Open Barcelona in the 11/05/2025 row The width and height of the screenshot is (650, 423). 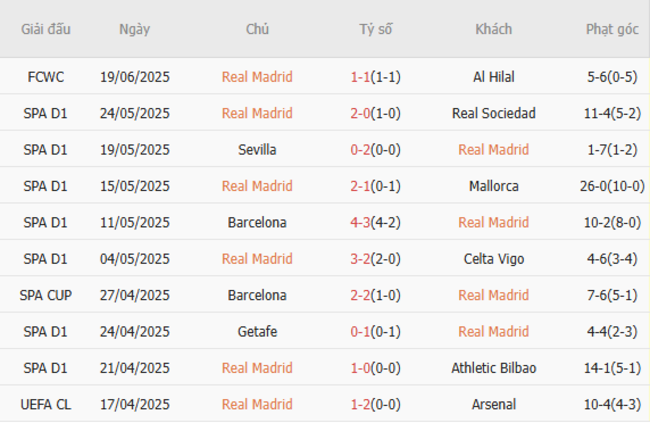[x=257, y=222]
